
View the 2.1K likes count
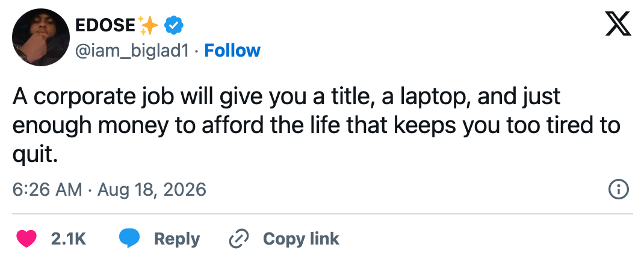[69, 239]
